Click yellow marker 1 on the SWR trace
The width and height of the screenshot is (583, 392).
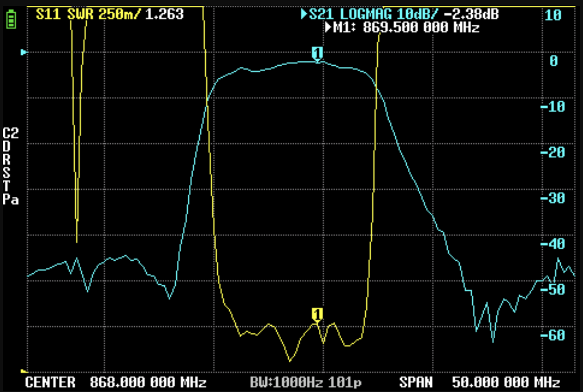317,315
